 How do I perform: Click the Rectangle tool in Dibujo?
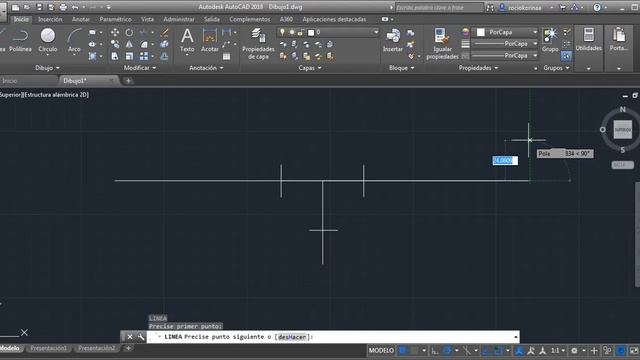click(x=93, y=32)
